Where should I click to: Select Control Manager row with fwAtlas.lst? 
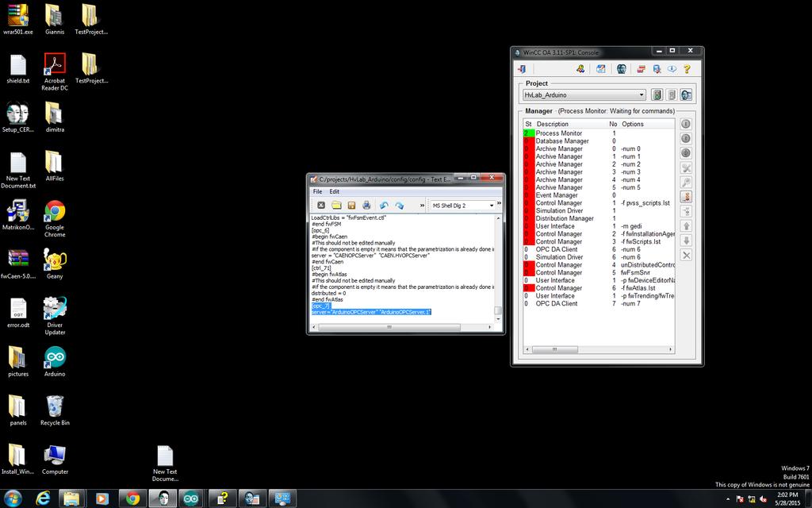coord(599,288)
